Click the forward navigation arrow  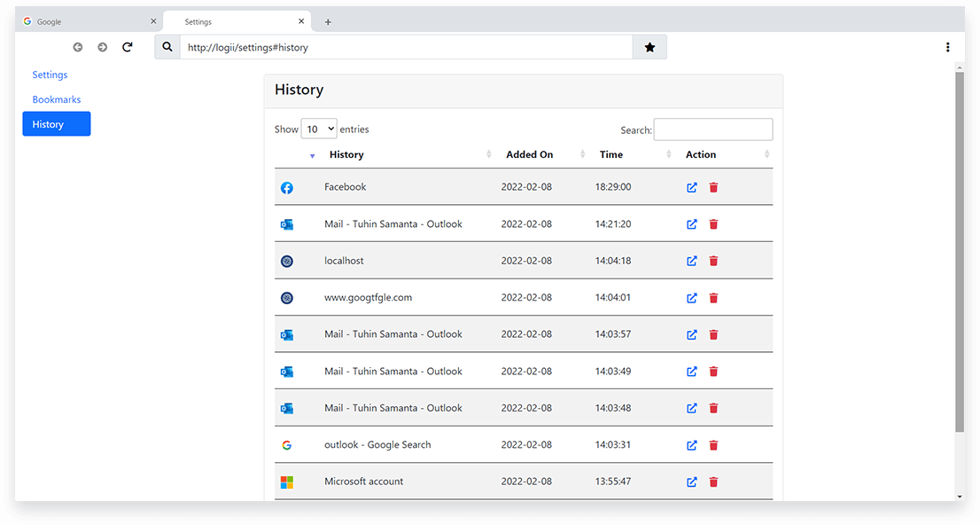(x=102, y=47)
